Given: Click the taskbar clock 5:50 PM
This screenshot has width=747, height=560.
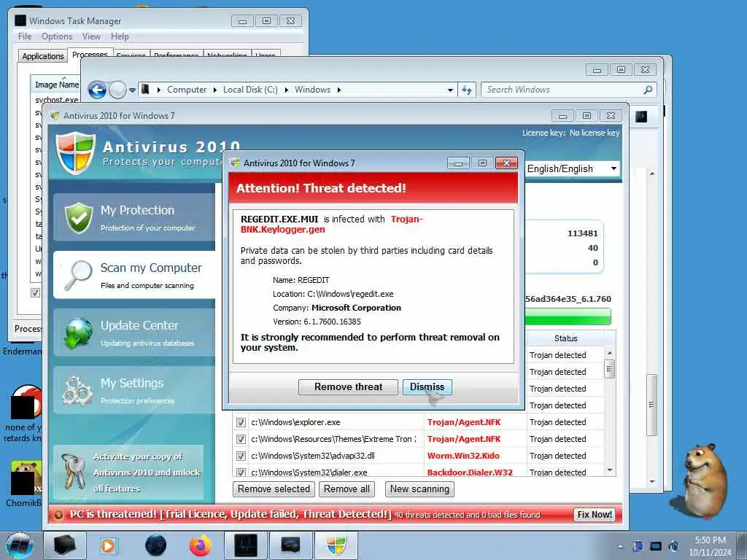Looking at the screenshot, I should click(710, 540).
